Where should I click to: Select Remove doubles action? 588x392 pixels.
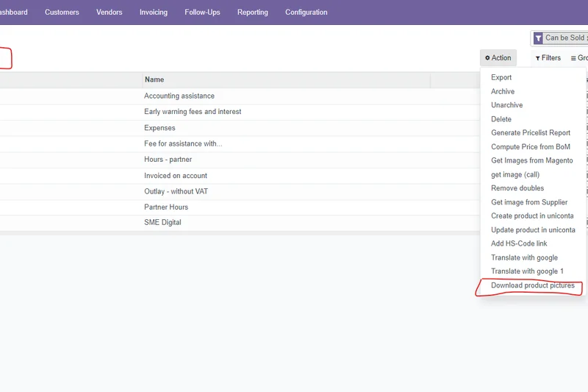coord(517,188)
